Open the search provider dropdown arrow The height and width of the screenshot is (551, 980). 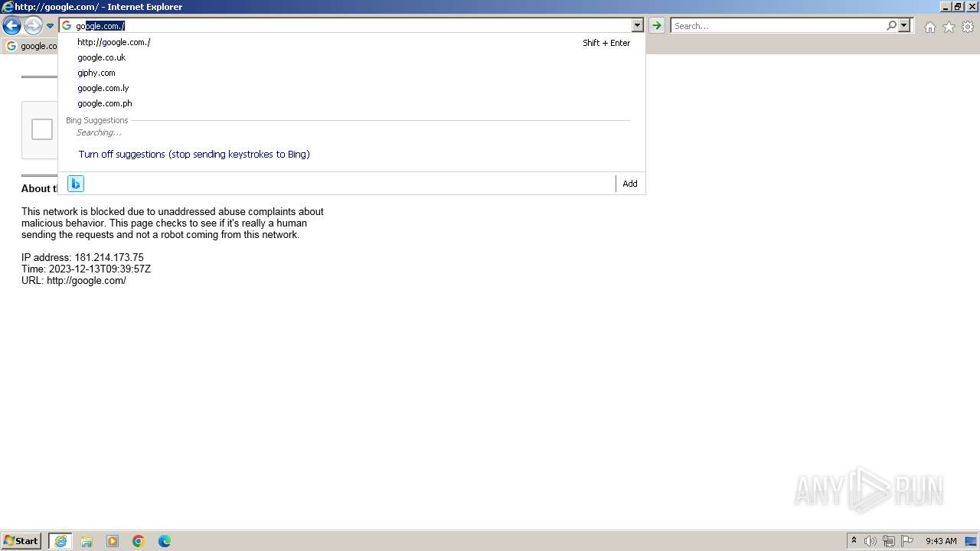click(x=904, y=26)
